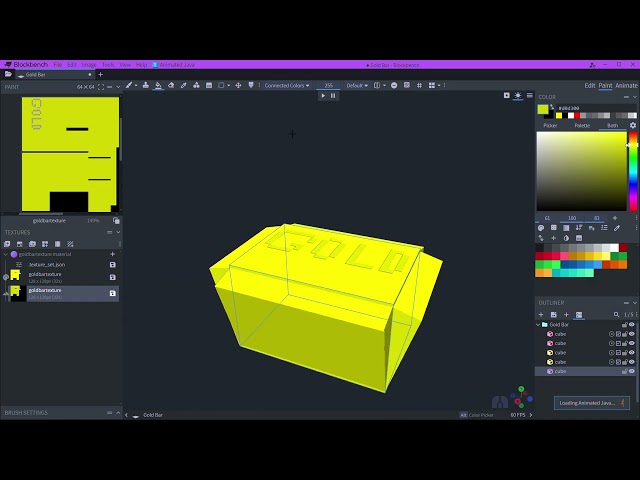This screenshot has width=640, height=480.
Task: Click the play button
Action: pos(323,96)
